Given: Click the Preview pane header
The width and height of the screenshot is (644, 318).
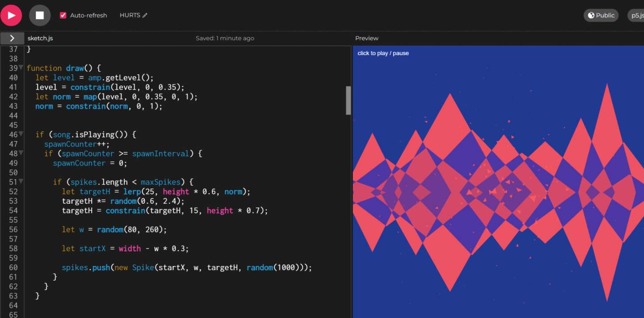Looking at the screenshot, I should coord(367,38).
